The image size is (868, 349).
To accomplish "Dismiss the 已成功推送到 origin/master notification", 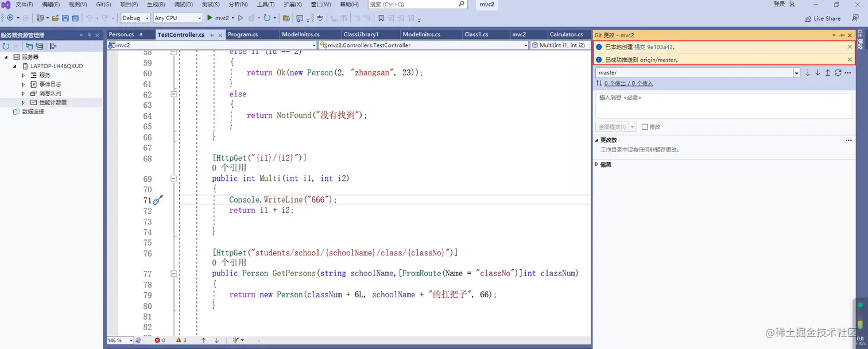I will (x=850, y=60).
